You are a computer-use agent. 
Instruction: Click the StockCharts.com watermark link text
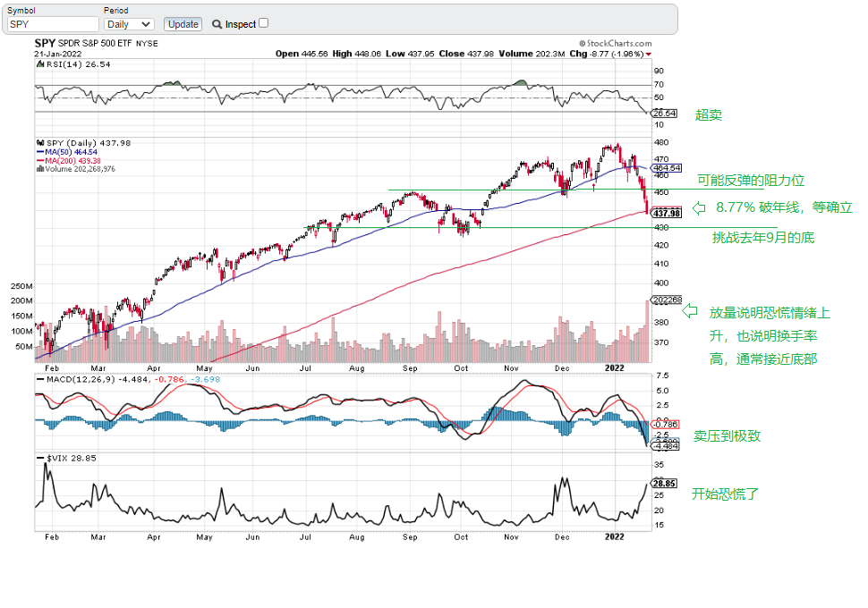tap(616, 43)
